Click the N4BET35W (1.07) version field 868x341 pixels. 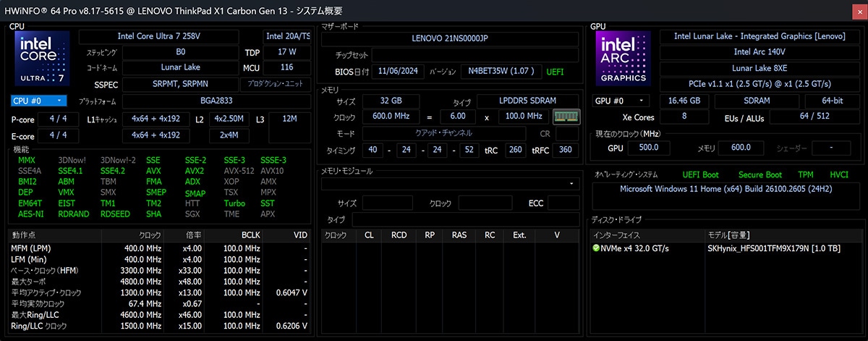pos(502,72)
